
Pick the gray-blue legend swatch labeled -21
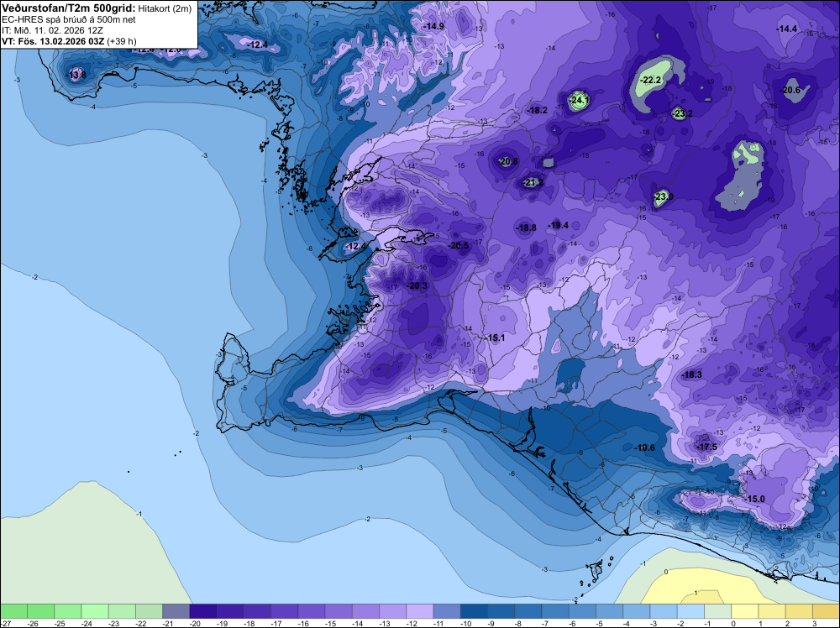(176, 611)
